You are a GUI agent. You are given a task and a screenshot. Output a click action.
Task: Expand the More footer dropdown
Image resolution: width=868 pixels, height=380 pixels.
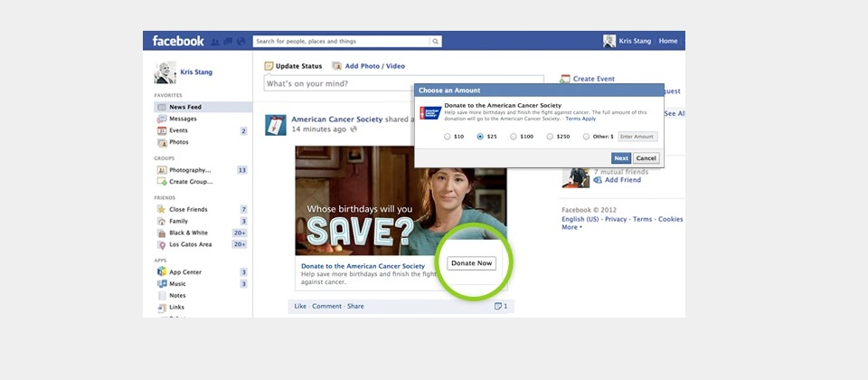pos(571,228)
